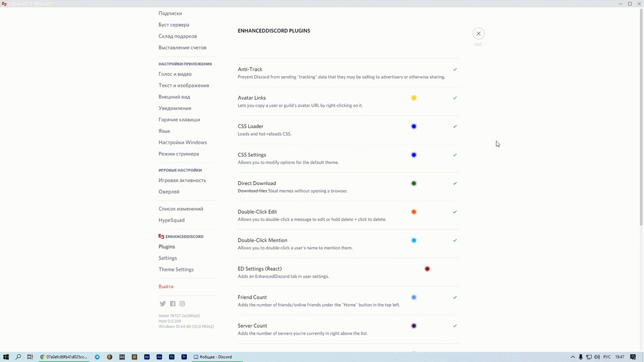
Task: Toggle the Friend Count plugin checkmark
Action: tap(455, 297)
